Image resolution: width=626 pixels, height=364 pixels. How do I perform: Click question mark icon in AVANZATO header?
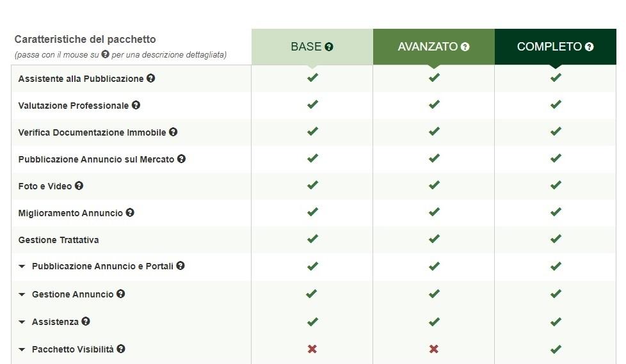465,47
